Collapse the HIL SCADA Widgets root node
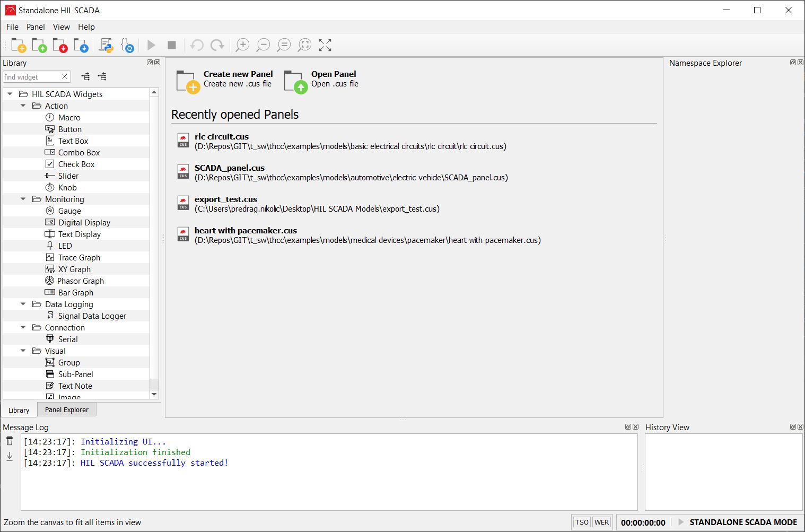805x532 pixels. (10, 94)
